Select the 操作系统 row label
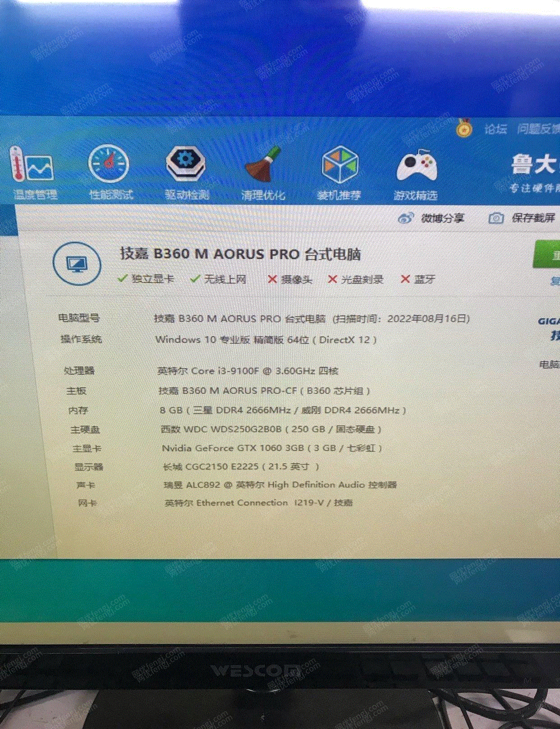Viewport: 560px width, 729px height. point(81,339)
